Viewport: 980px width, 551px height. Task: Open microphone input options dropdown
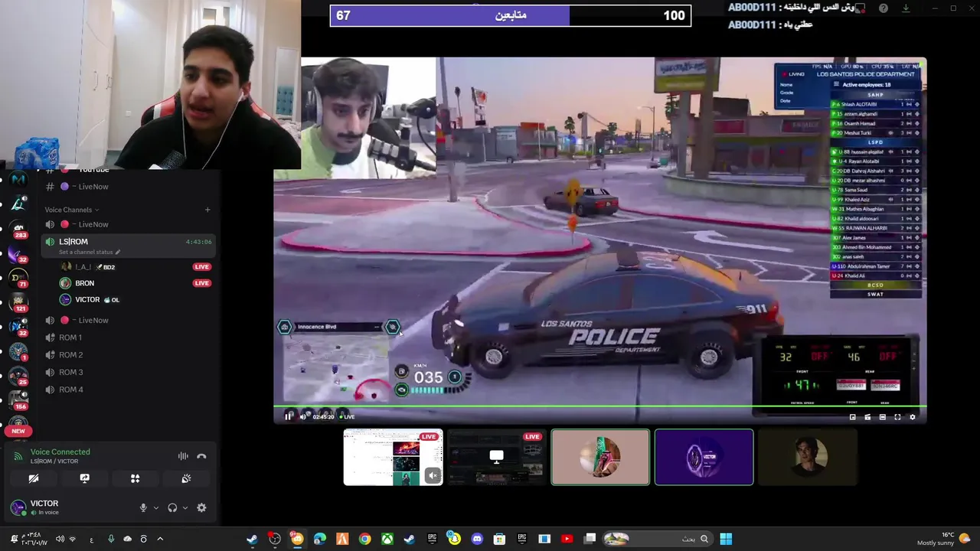156,507
